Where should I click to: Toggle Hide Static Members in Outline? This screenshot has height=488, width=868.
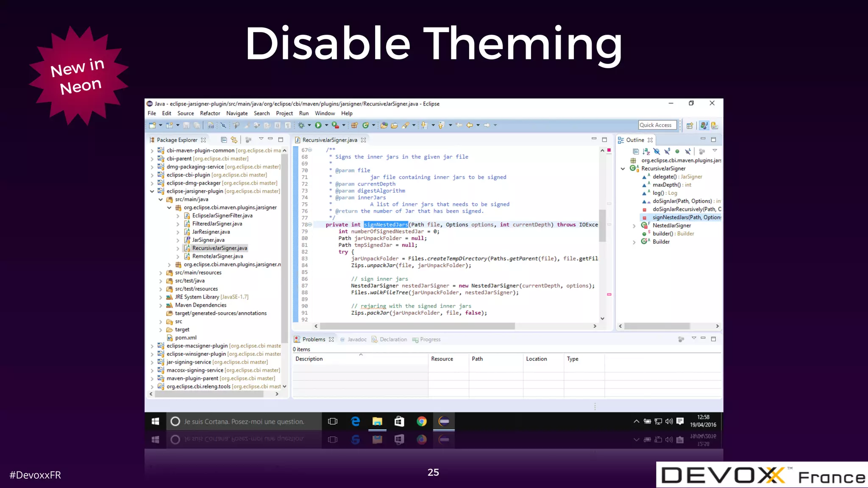pyautogui.click(x=667, y=151)
